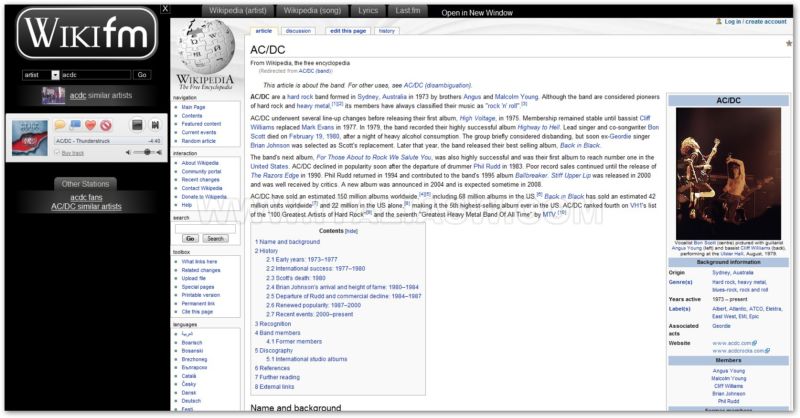Click Open in New Window
The image size is (800, 418).
pyautogui.click(x=477, y=13)
